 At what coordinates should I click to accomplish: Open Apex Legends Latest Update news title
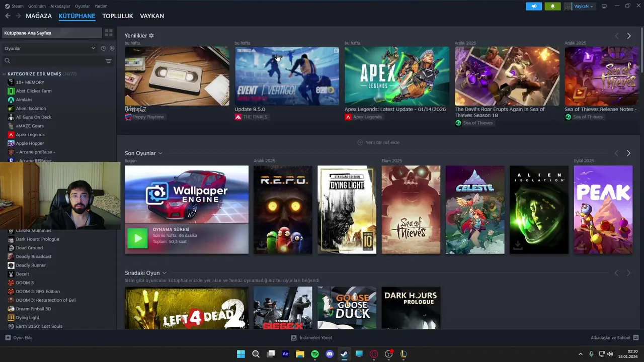[x=395, y=109]
